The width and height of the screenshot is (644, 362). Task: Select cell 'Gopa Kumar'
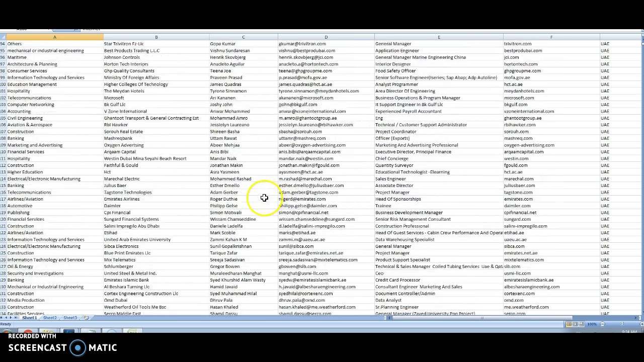point(222,44)
